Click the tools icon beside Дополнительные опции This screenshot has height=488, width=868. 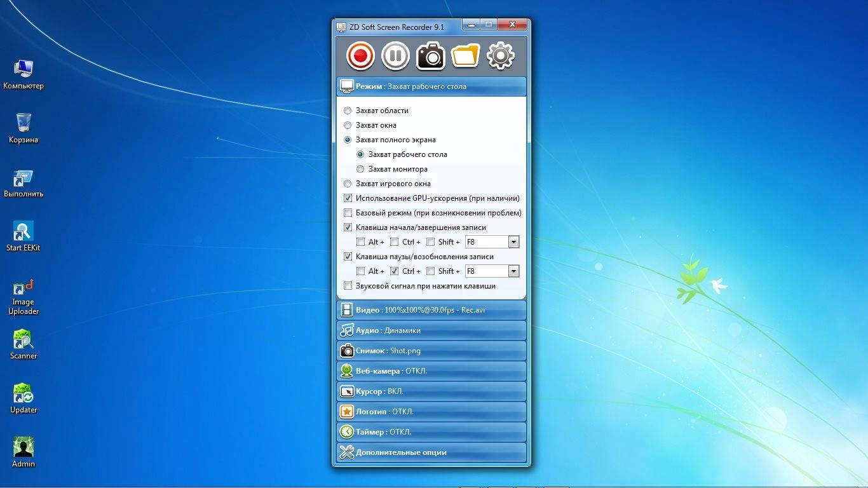tap(346, 452)
